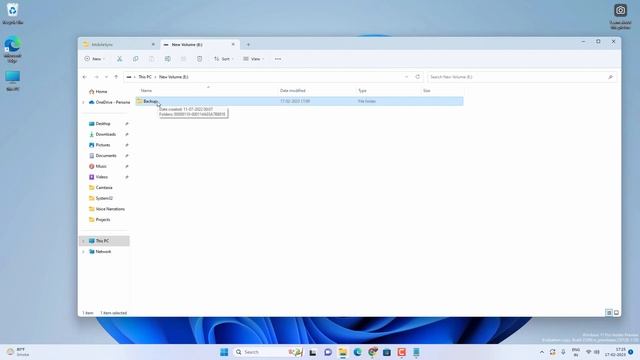Close the New Volume (E:) tab

click(x=233, y=44)
